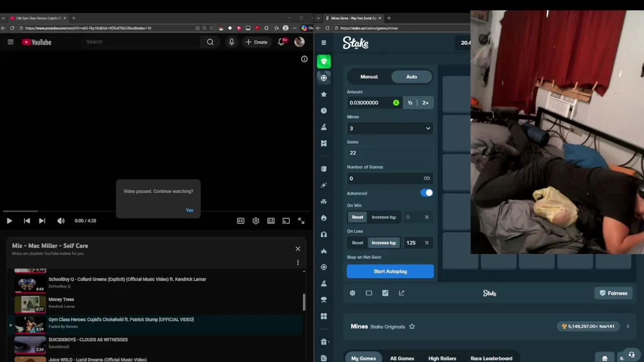Select Collard Greens playlist video thumbnail
Viewport: 644px width, 362px height.
(x=30, y=285)
